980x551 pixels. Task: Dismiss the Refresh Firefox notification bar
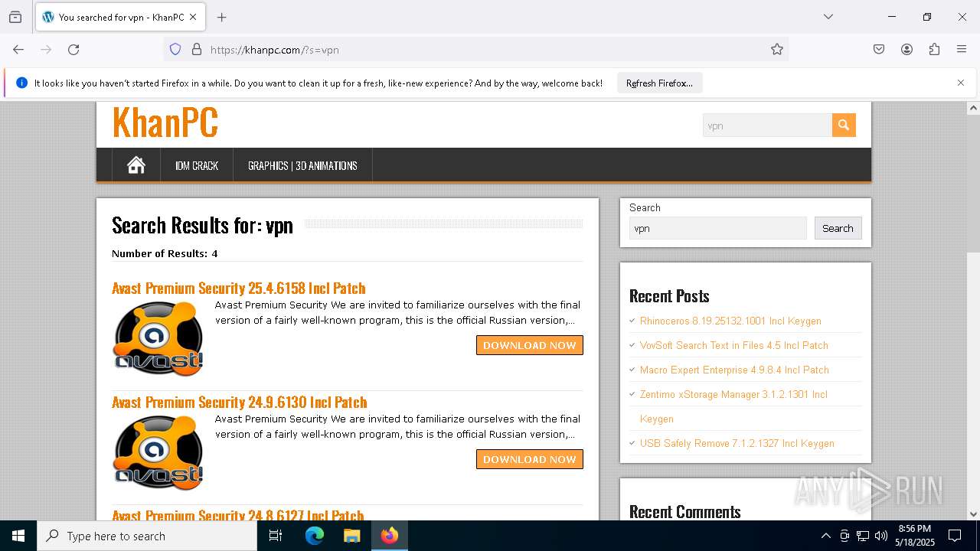tap(961, 83)
